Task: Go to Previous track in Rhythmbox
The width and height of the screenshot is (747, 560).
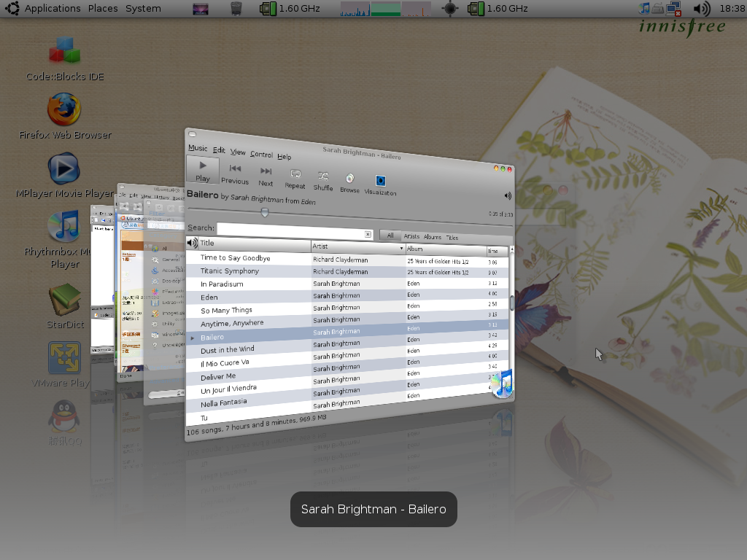Action: (235, 174)
